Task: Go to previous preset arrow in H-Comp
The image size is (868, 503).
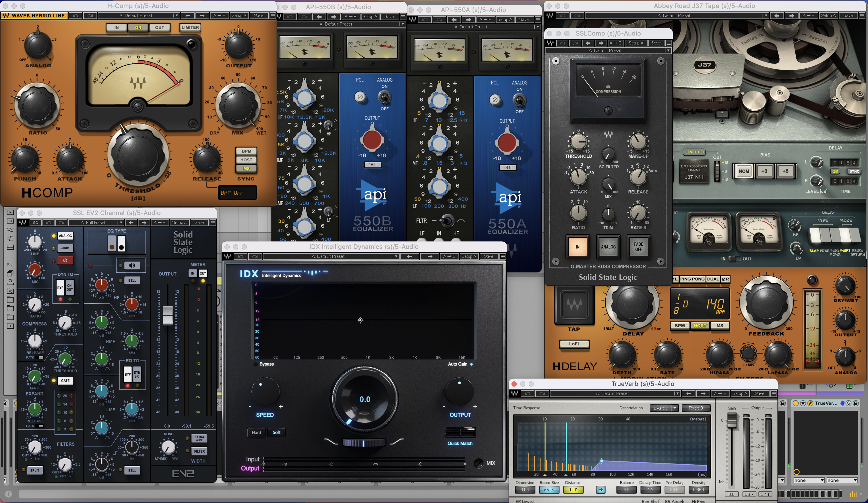Action: click(x=188, y=15)
